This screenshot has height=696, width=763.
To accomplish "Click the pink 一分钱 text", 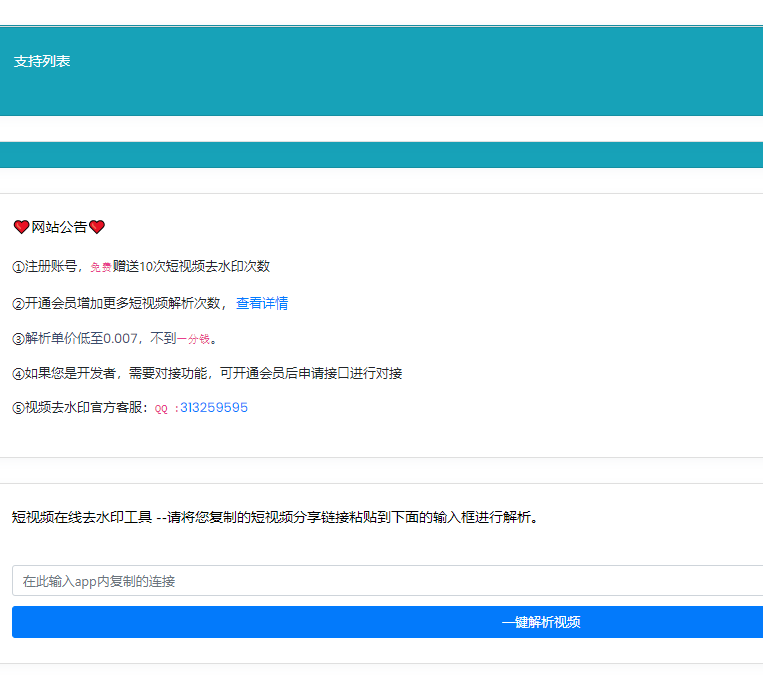I will pos(193,339).
